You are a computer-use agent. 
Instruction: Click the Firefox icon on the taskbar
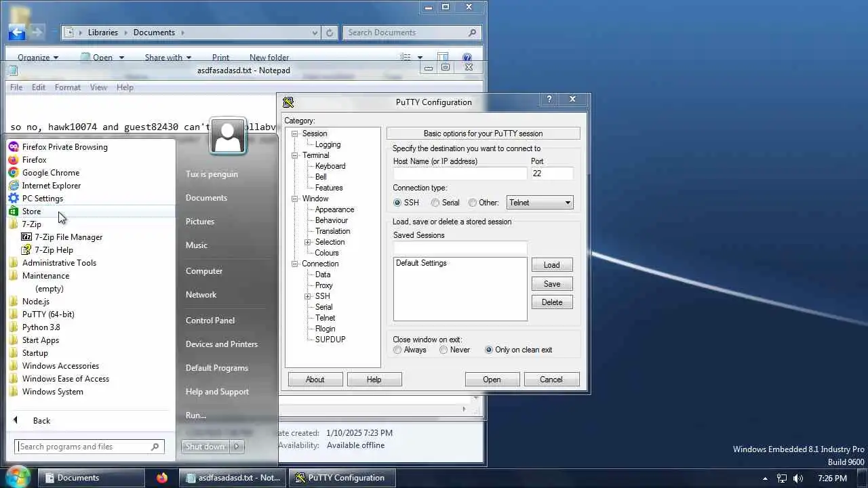161,478
